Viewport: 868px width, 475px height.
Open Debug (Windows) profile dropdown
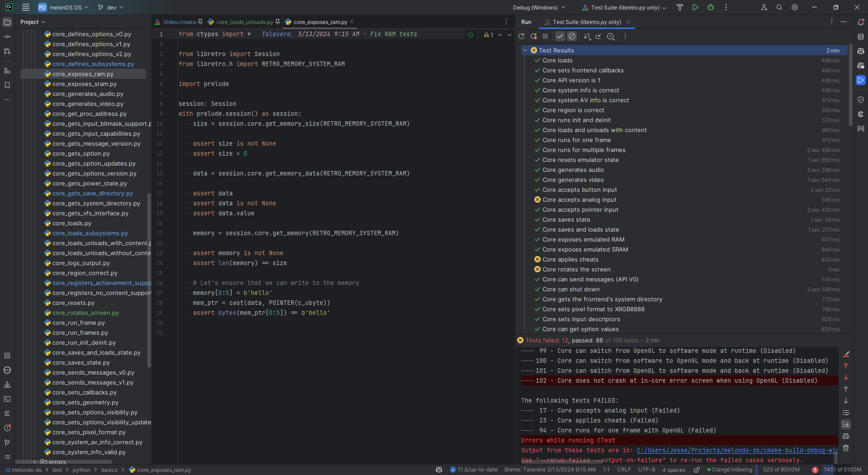point(539,8)
